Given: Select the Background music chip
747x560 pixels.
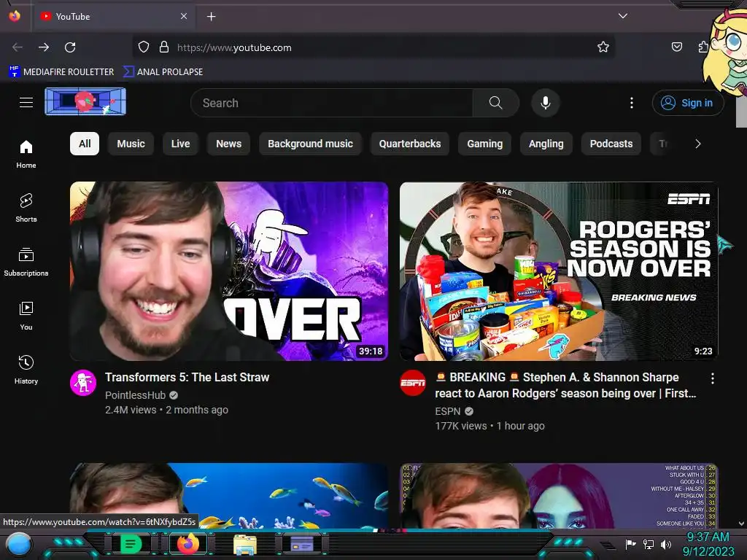Looking at the screenshot, I should pyautogui.click(x=310, y=144).
